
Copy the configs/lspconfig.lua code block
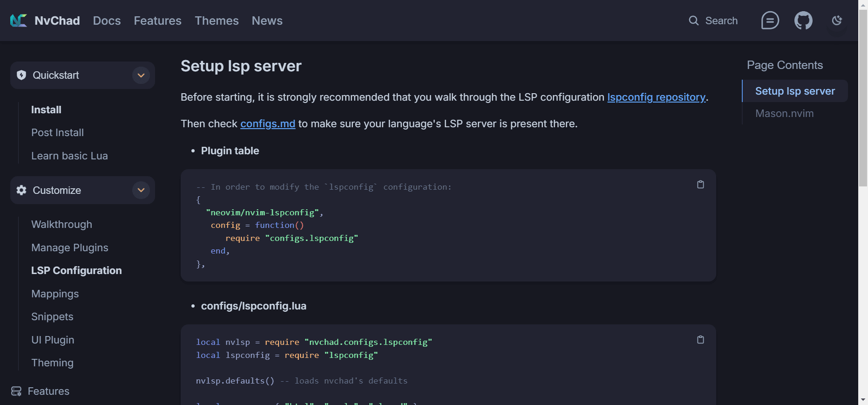point(700,340)
